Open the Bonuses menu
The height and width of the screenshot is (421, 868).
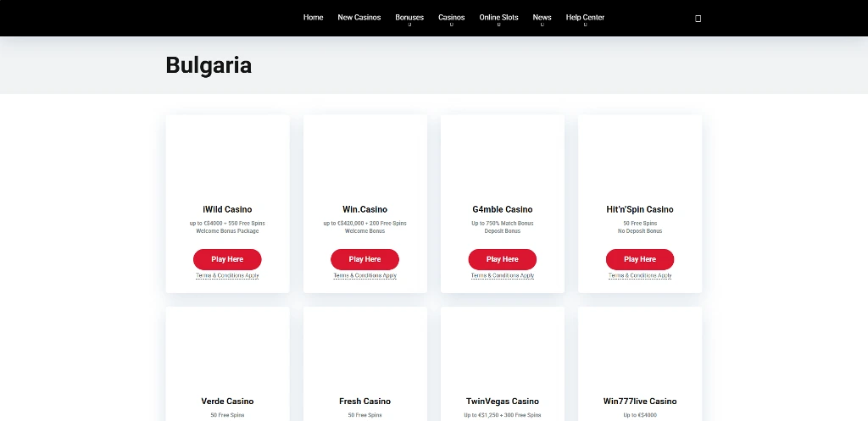click(409, 17)
